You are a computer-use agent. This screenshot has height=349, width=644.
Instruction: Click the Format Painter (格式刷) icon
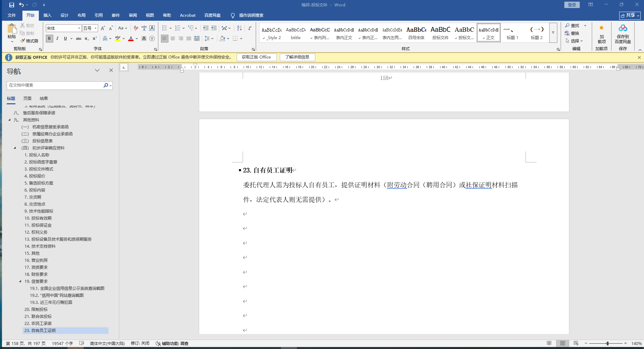click(29, 41)
